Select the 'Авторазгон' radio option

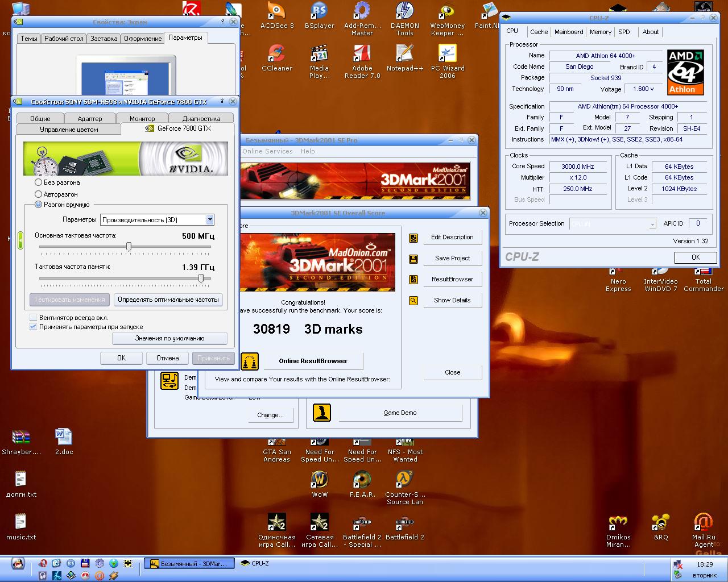pyautogui.click(x=39, y=194)
